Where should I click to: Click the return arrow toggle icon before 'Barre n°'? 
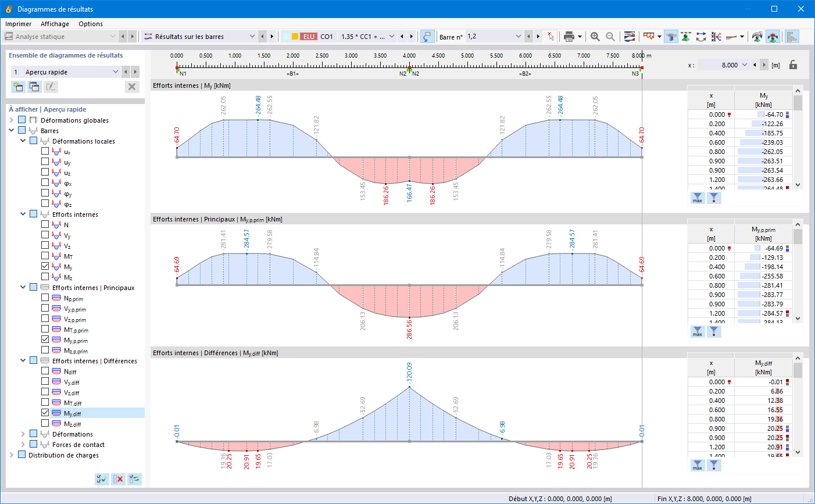coord(427,37)
